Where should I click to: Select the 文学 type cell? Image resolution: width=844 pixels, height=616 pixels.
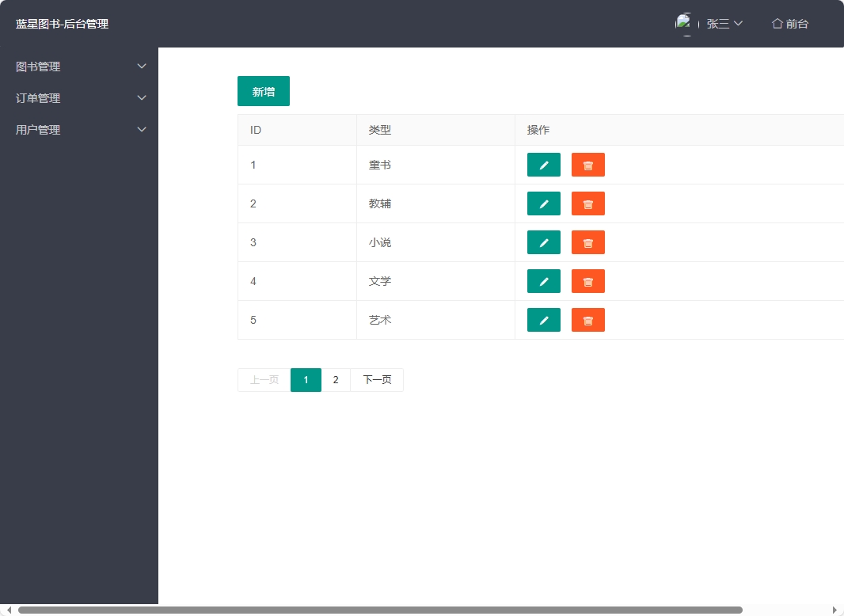point(435,281)
